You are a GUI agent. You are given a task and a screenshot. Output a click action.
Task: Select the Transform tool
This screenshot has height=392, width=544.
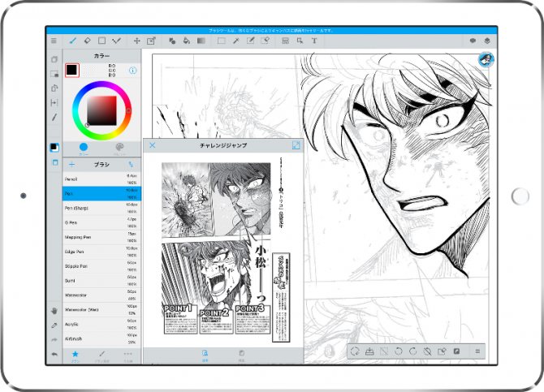151,41
